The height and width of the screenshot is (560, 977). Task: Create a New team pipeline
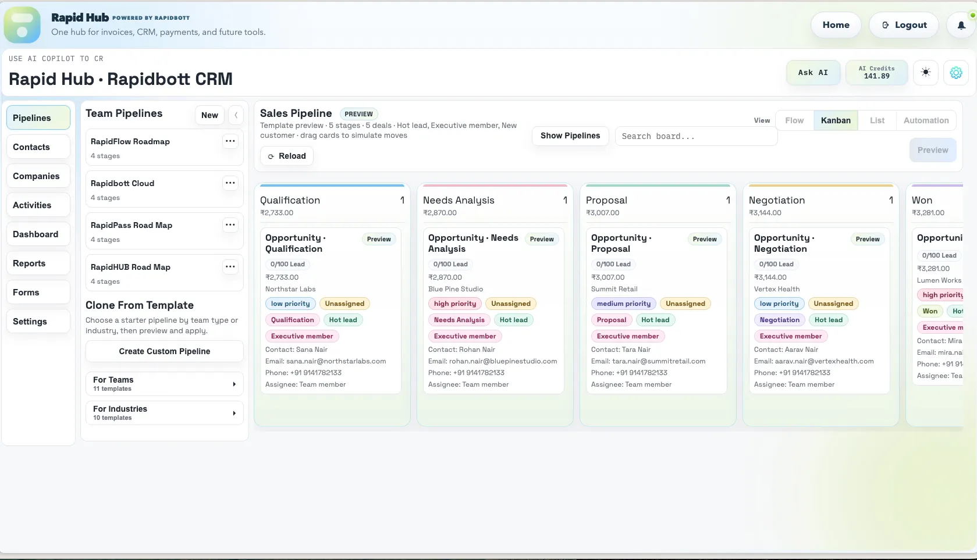pos(209,115)
